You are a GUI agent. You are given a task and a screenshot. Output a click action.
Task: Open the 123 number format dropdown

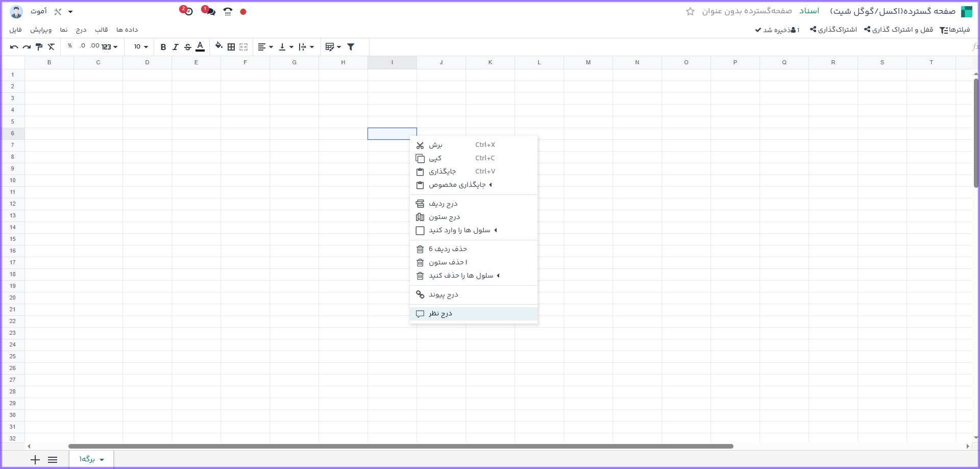[x=109, y=47]
